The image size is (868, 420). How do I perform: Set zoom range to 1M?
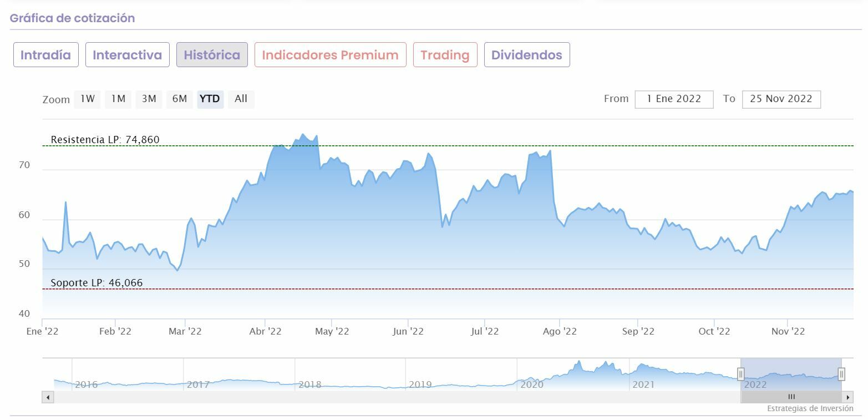[118, 99]
